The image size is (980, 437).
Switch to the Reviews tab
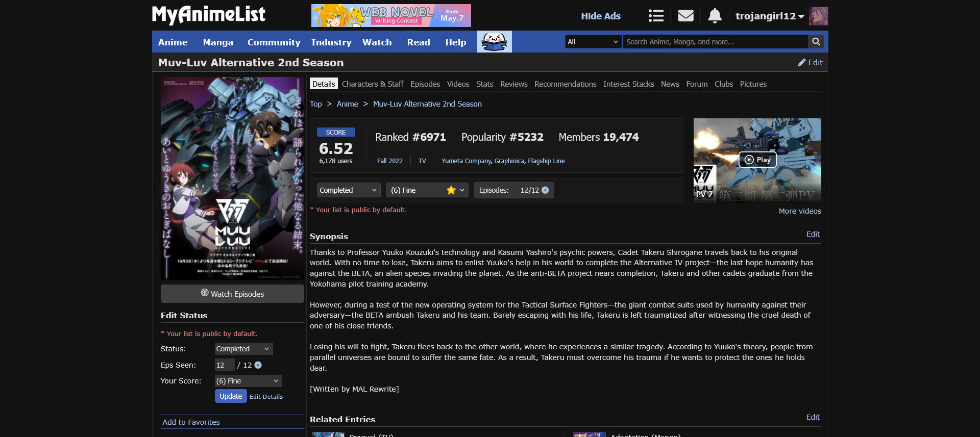tap(513, 84)
